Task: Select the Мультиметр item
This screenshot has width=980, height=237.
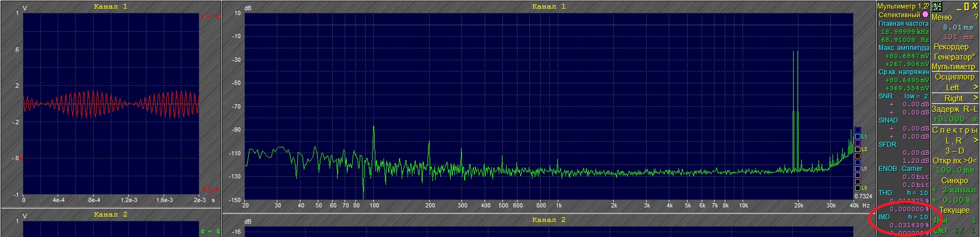Action: coord(955,67)
